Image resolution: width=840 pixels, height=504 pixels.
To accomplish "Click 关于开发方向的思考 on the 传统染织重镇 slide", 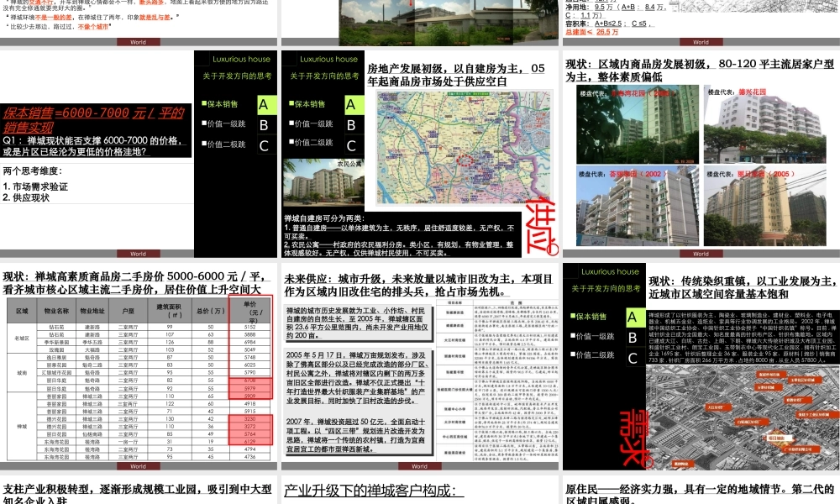I will pyautogui.click(x=606, y=289).
